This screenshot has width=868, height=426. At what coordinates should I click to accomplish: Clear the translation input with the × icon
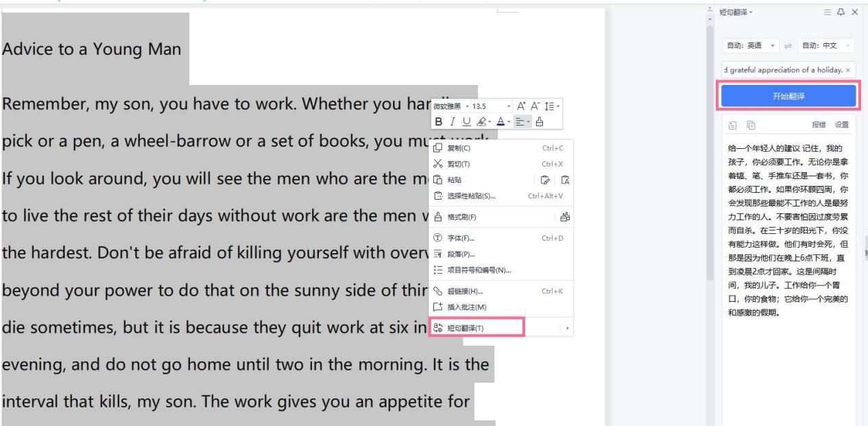click(849, 70)
